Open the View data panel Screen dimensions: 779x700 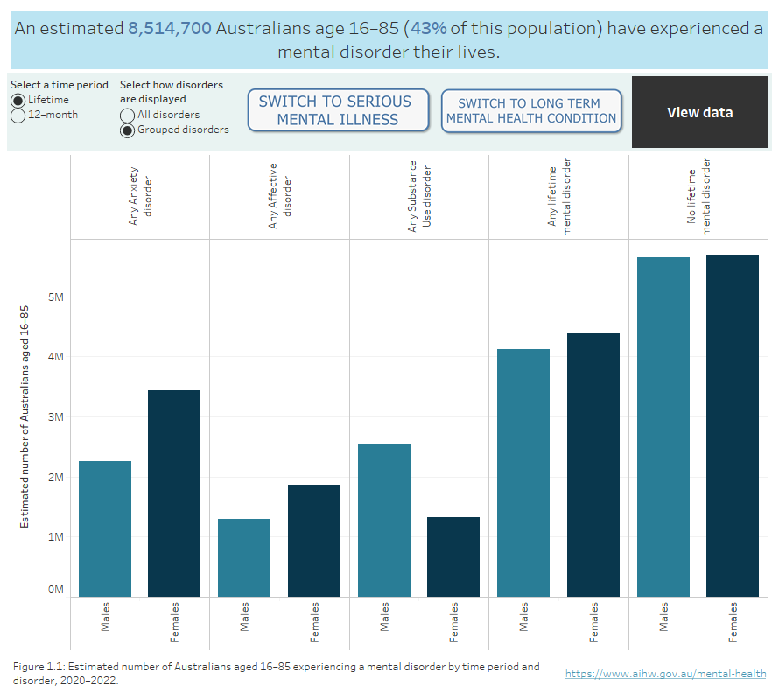[699, 111]
